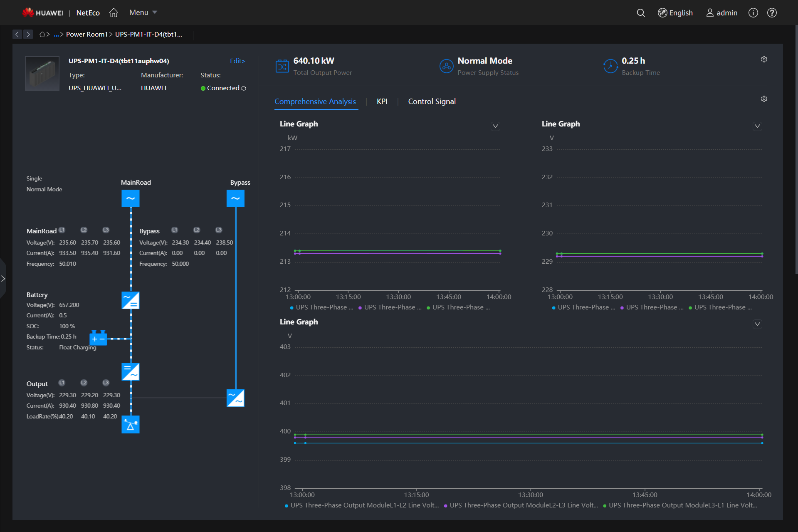This screenshot has width=798, height=532.
Task: Click the help question-mark icon
Action: [772, 12]
